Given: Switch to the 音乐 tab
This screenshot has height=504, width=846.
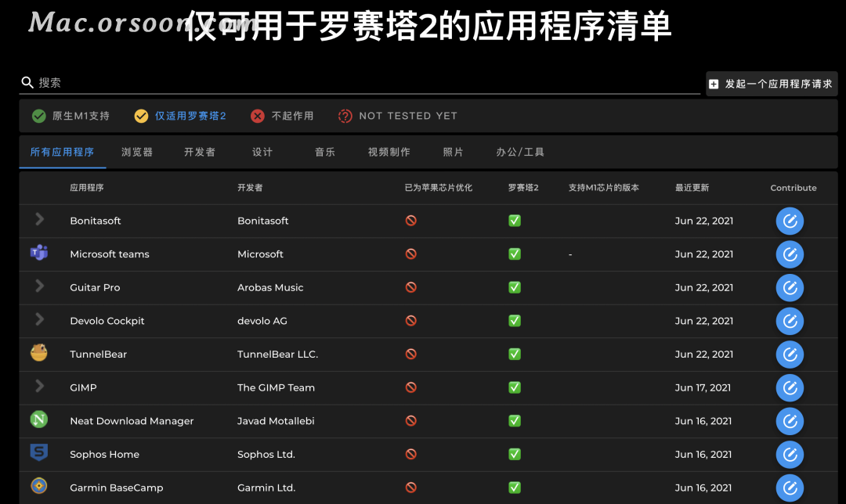Looking at the screenshot, I should click(325, 152).
